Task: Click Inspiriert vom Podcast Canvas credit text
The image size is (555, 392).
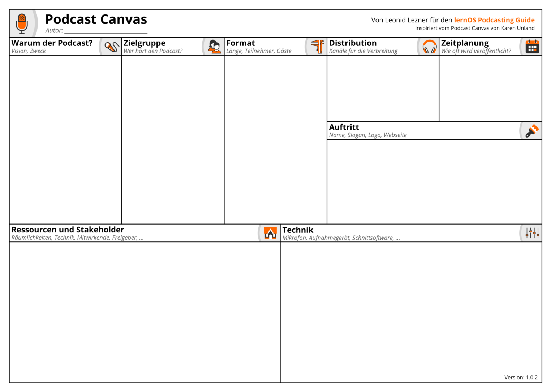Action: pos(475,28)
